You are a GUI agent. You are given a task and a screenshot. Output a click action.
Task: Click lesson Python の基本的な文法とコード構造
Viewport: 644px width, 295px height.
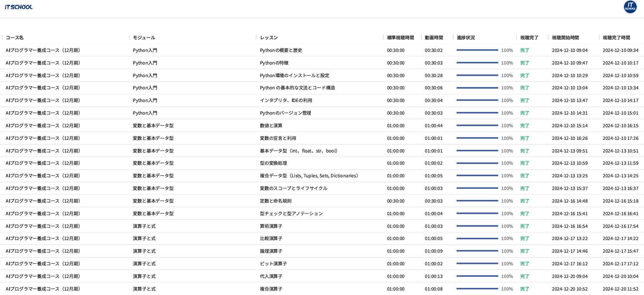[297, 88]
